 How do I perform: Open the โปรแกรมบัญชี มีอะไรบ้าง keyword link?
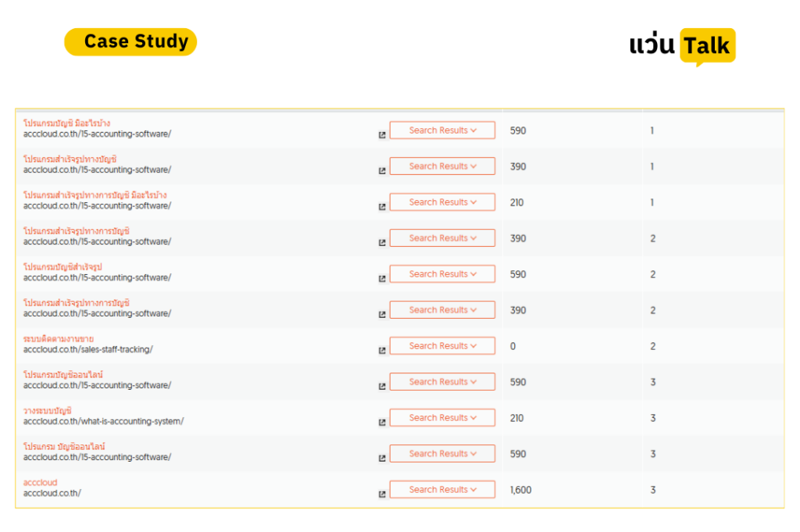tap(67, 123)
